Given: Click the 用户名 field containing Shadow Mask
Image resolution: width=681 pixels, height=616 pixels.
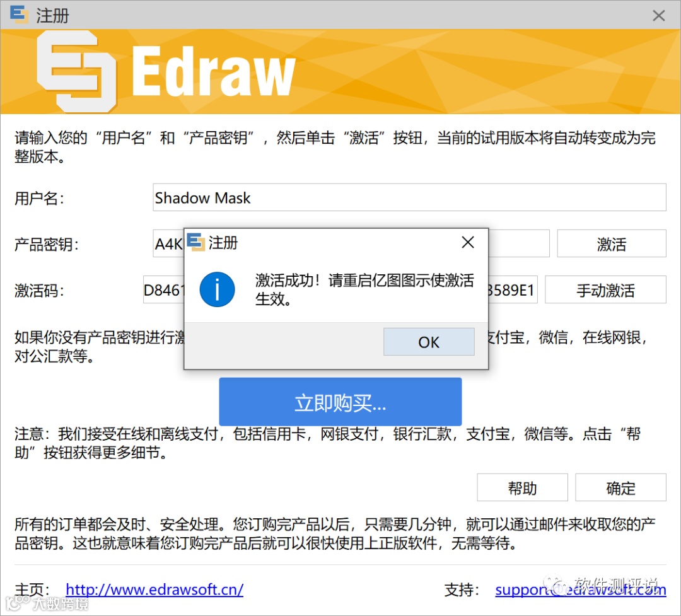Looking at the screenshot, I should click(x=409, y=197).
